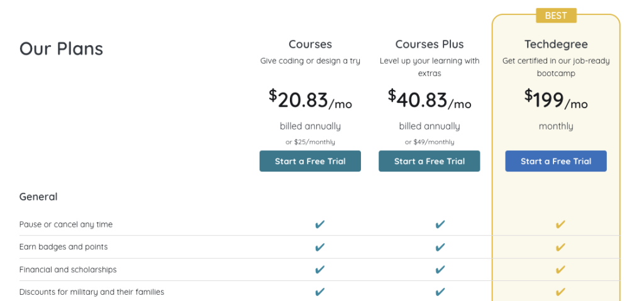
Task: Click Techdegree checkmark for Earn badges and points
Action: 560,247
